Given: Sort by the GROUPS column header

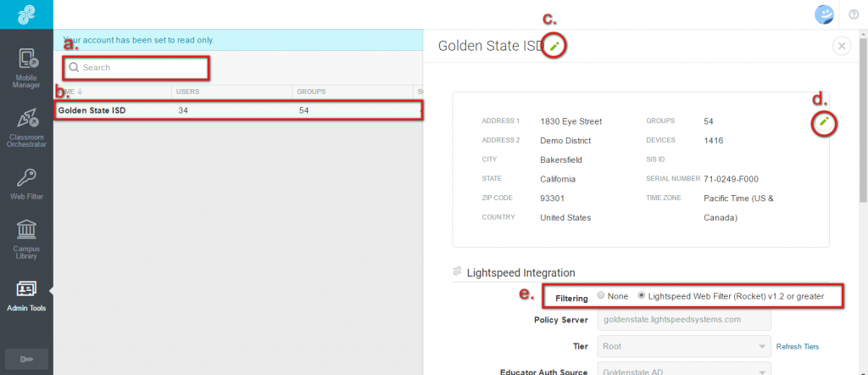Looking at the screenshot, I should 311,92.
